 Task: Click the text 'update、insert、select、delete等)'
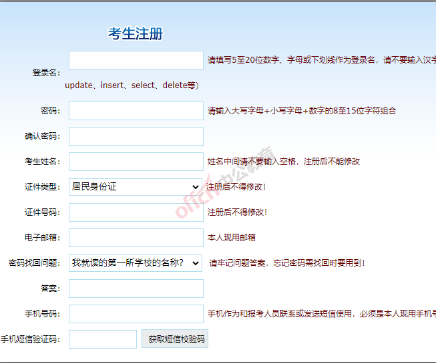pyautogui.click(x=132, y=85)
